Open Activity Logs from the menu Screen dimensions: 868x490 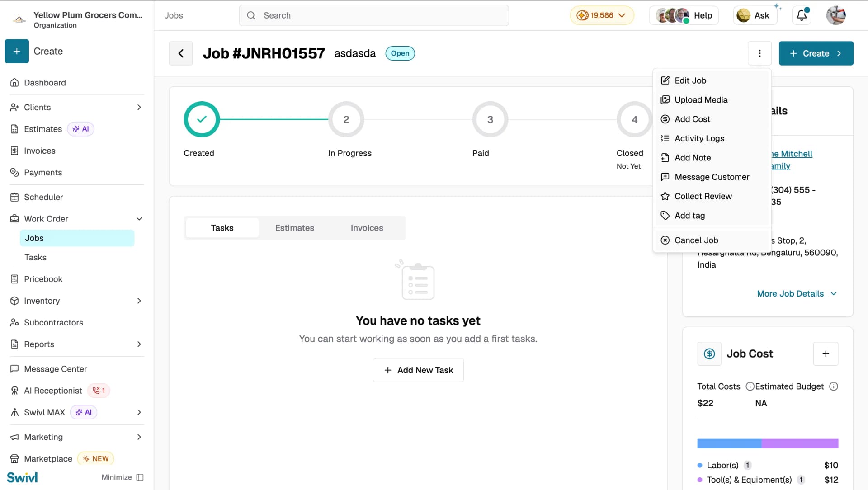712,138
